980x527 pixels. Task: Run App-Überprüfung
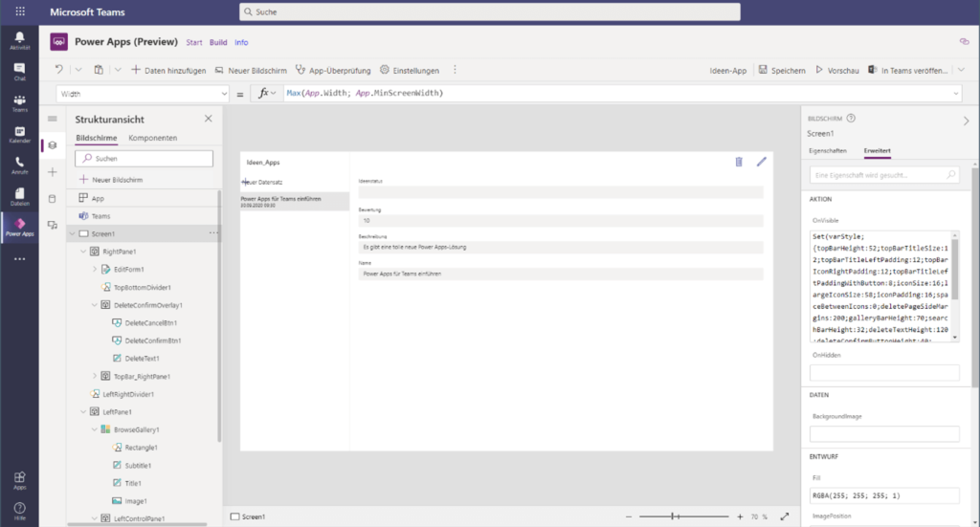(333, 71)
